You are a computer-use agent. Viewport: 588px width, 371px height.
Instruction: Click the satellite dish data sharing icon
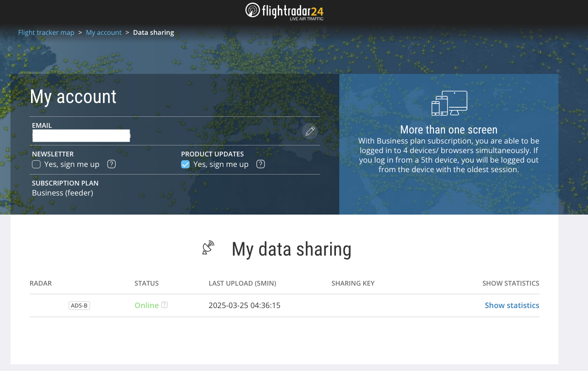point(208,248)
